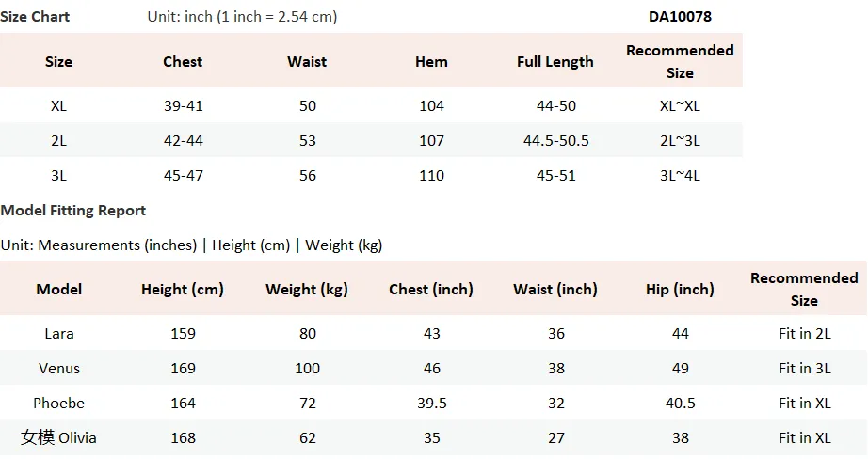Click the Chest column header
The image size is (868, 459).
coord(183,61)
